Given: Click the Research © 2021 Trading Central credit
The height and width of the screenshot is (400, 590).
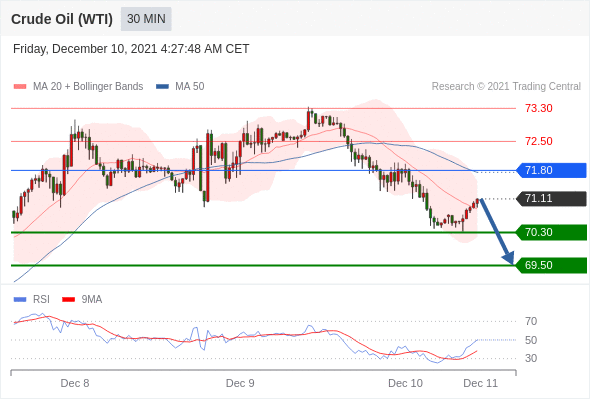Looking at the screenshot, I should [x=506, y=87].
